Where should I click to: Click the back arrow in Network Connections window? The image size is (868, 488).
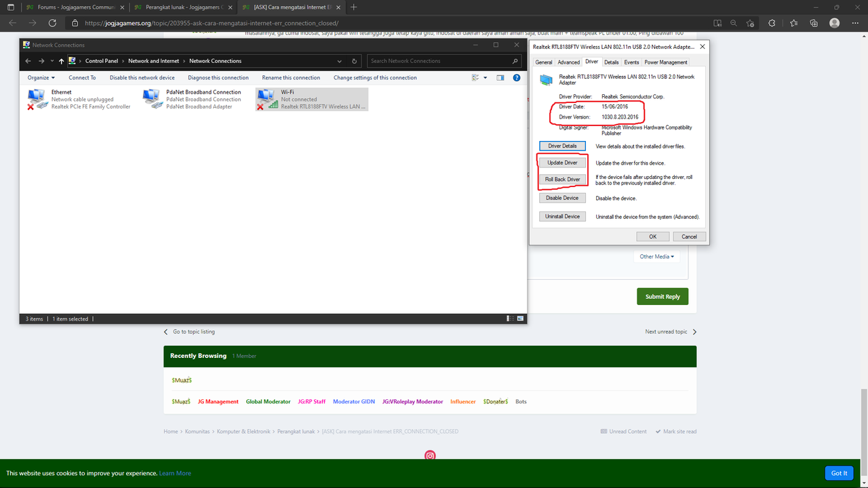28,61
